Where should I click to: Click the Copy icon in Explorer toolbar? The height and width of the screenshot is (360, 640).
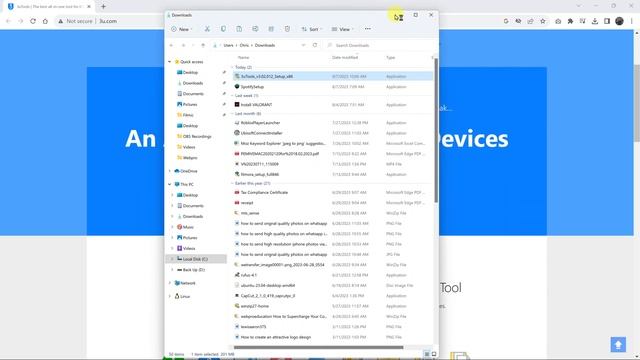pyautogui.click(x=223, y=29)
